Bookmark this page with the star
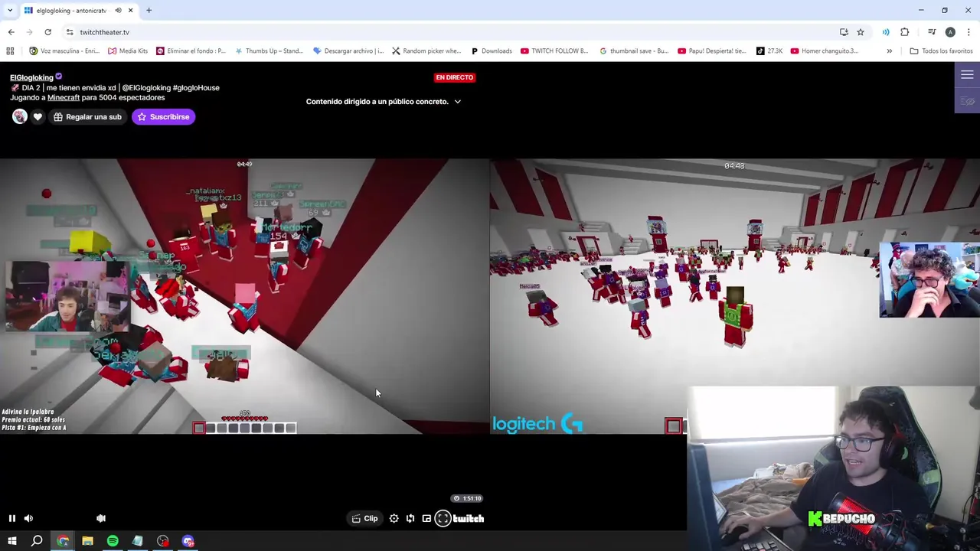980x551 pixels. coord(861,32)
